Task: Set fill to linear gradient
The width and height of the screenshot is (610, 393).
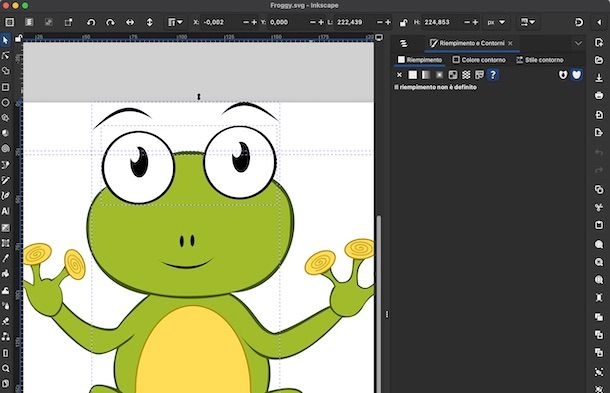Action: (x=426, y=75)
